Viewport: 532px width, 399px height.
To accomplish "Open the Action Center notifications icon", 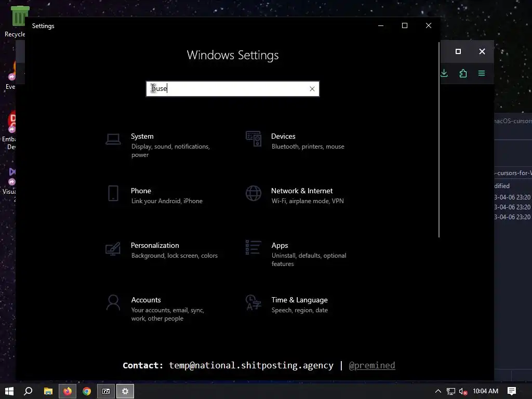I will (512, 391).
